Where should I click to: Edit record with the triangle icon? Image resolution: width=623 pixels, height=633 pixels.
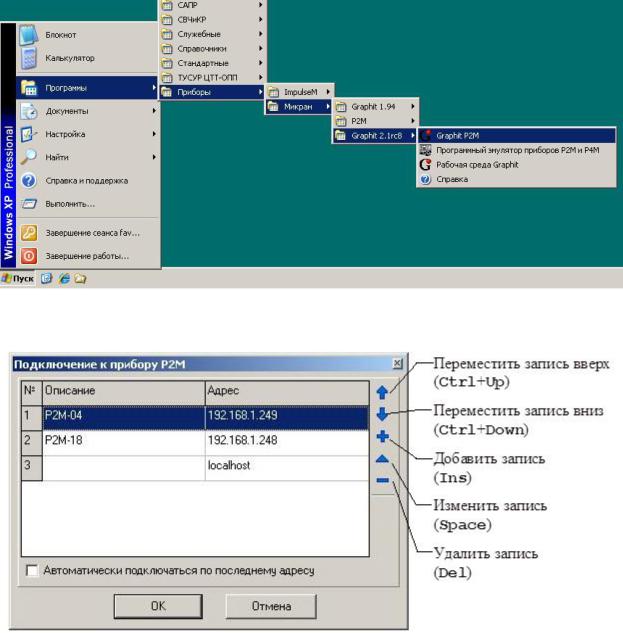tap(382, 459)
